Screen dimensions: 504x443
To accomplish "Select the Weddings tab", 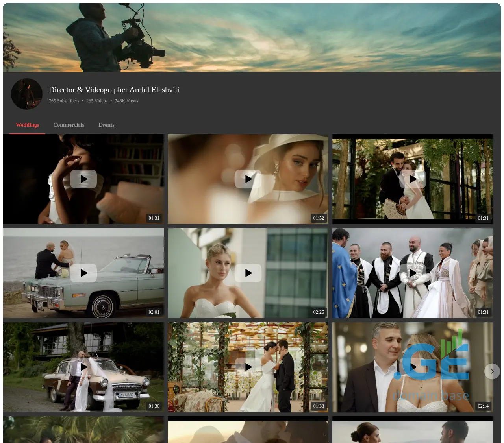I will click(x=27, y=125).
